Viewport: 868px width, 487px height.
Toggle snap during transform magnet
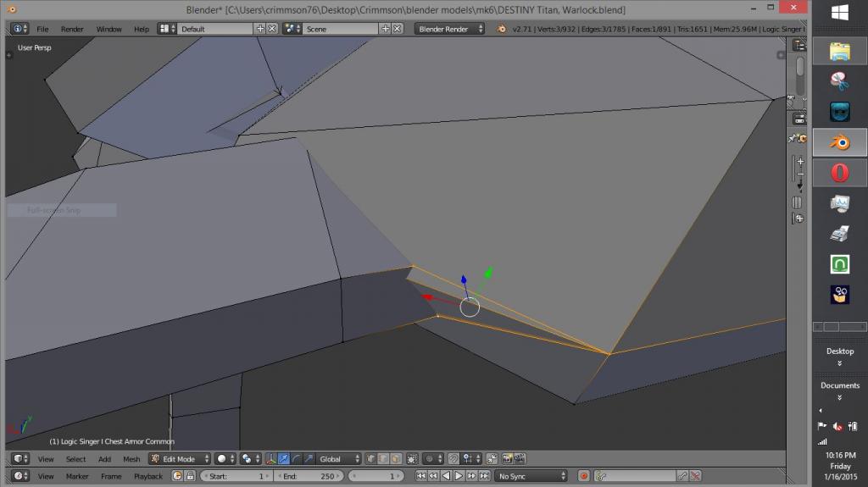(x=453, y=459)
